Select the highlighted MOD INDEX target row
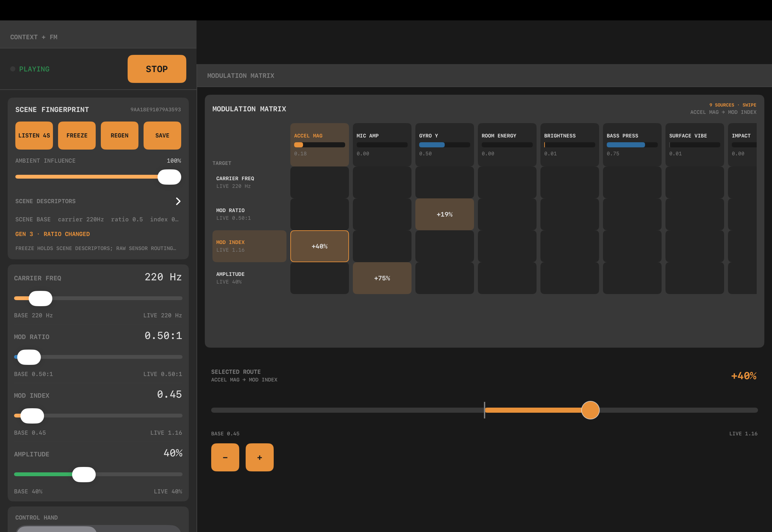This screenshot has width=772, height=532. point(249,246)
